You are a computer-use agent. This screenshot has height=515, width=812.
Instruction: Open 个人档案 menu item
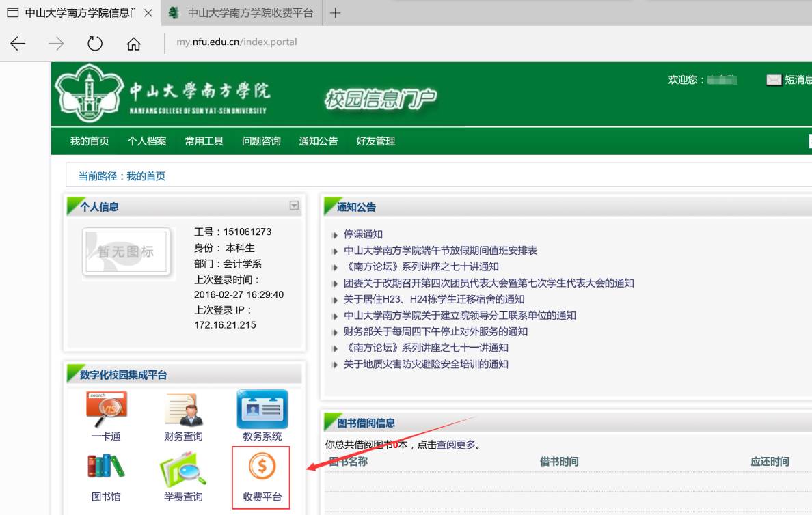tap(147, 141)
